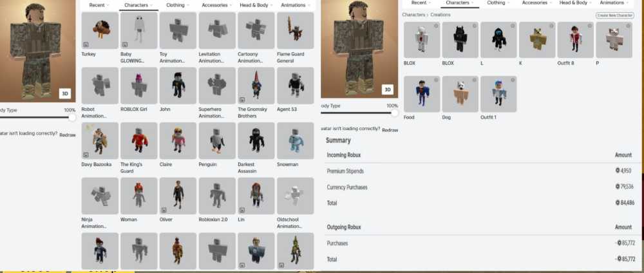Equip the Davy Bazooka character
The image size is (644, 273).
(x=100, y=140)
